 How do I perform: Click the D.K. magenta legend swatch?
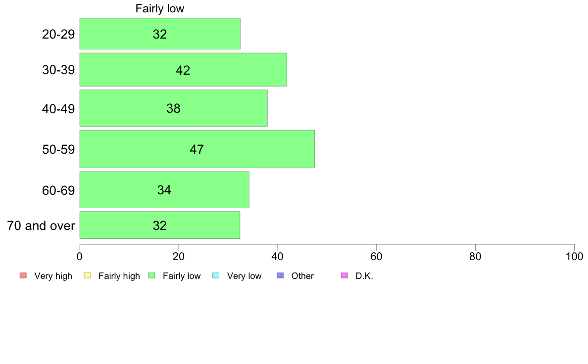344,275
